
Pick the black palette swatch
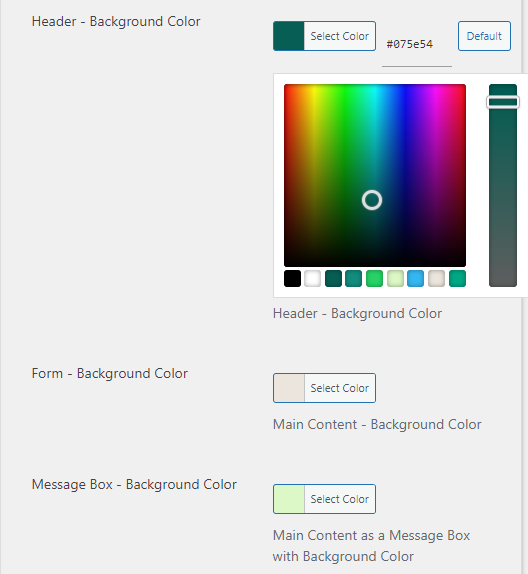[x=292, y=279]
